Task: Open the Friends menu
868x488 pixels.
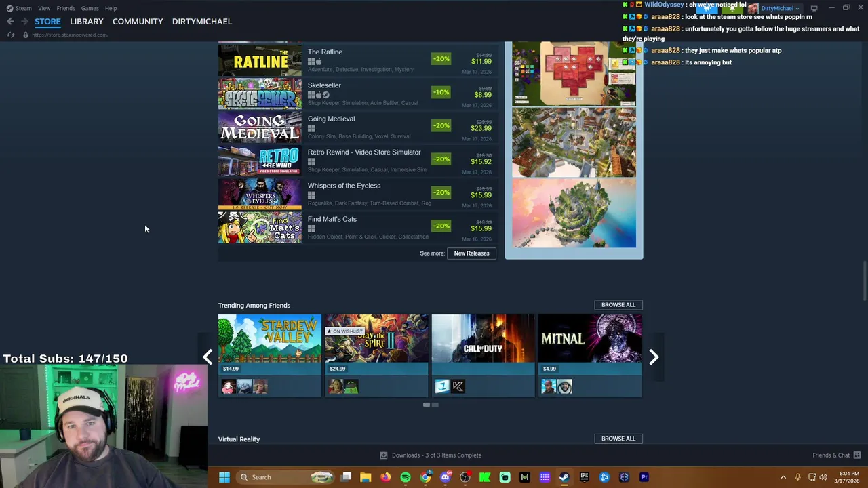Action: [66, 8]
